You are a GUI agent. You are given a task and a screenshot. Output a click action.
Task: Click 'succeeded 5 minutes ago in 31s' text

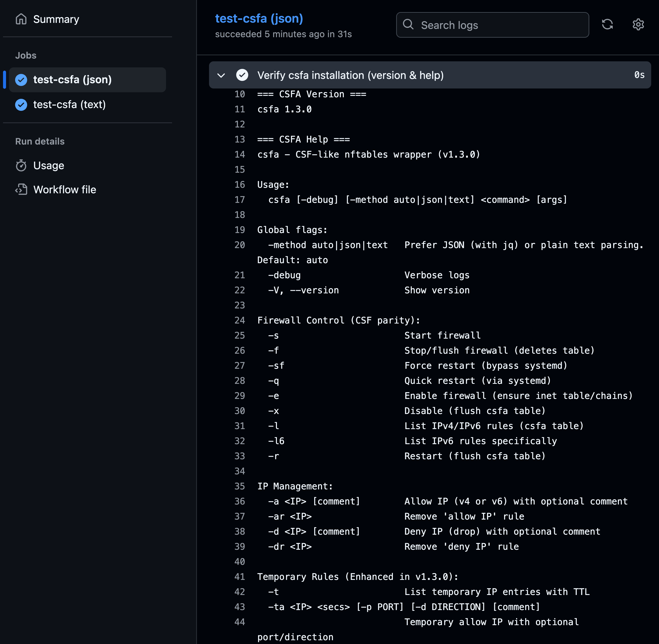click(x=283, y=34)
